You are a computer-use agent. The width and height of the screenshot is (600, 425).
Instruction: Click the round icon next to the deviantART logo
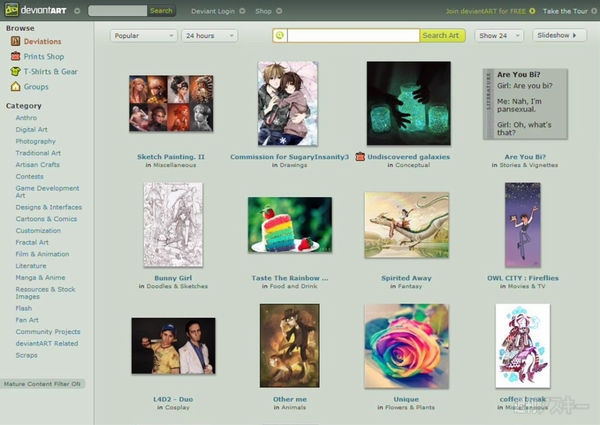tap(77, 11)
